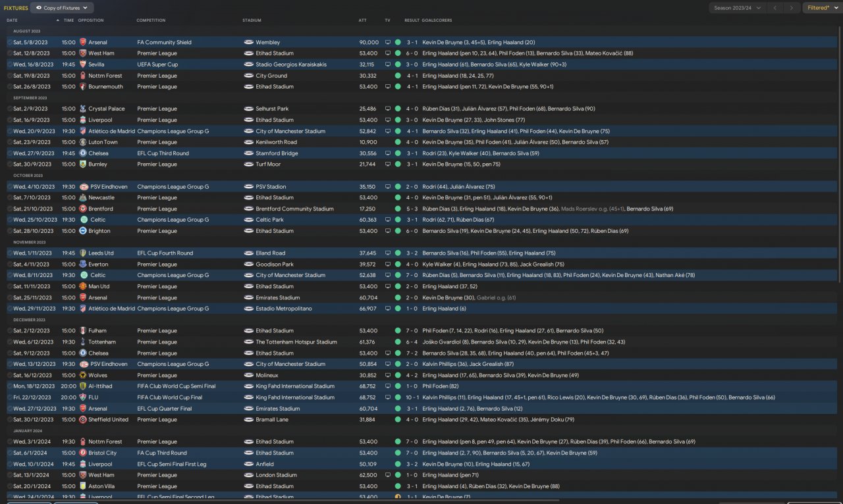This screenshot has width=843, height=504.
Task: Click the Leeds Utd club badge
Action: (x=83, y=253)
